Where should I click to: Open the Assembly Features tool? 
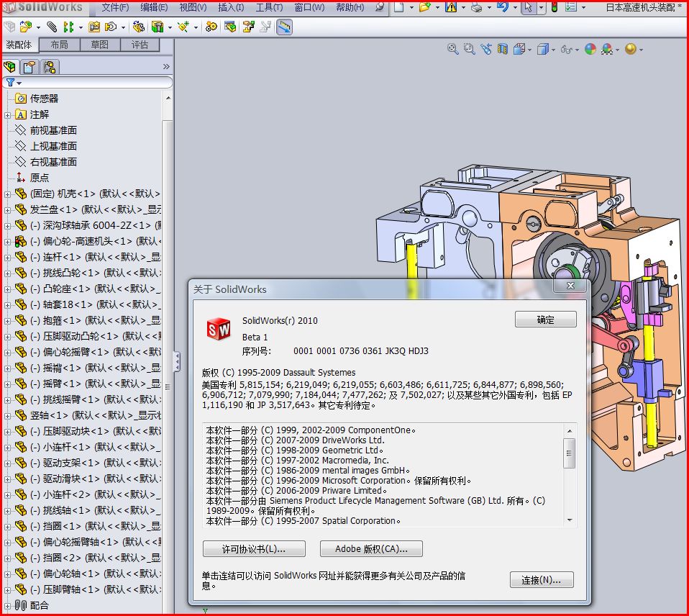pyautogui.click(x=158, y=27)
